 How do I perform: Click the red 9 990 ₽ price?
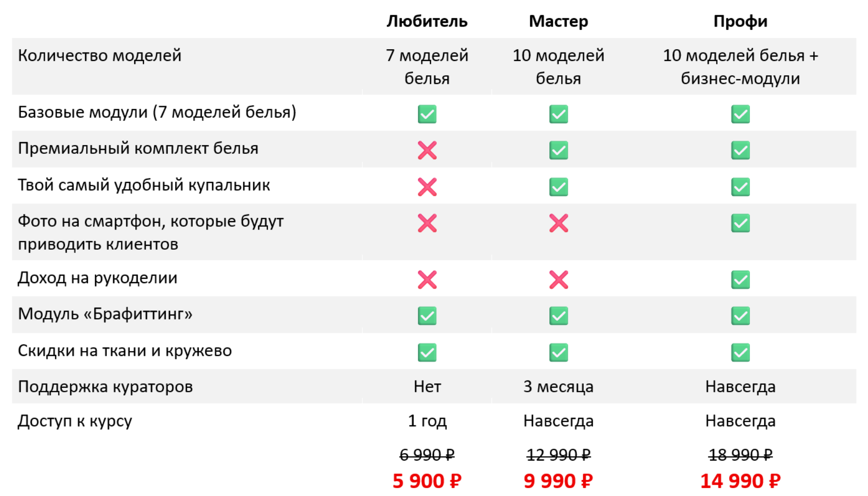558,481
